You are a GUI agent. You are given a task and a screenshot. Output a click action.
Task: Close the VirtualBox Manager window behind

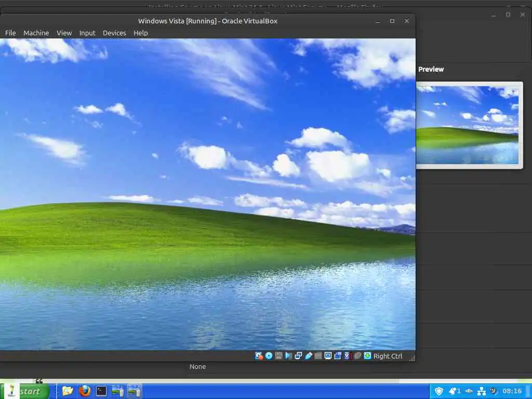point(523,15)
